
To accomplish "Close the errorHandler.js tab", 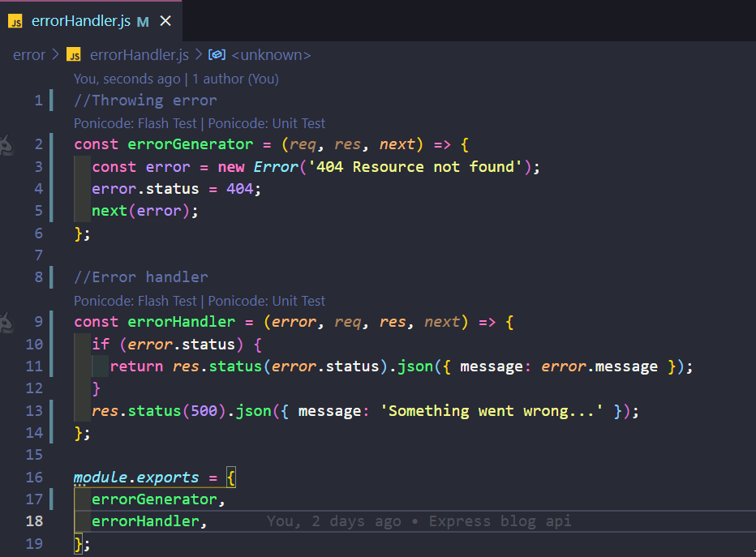I will coord(165,22).
